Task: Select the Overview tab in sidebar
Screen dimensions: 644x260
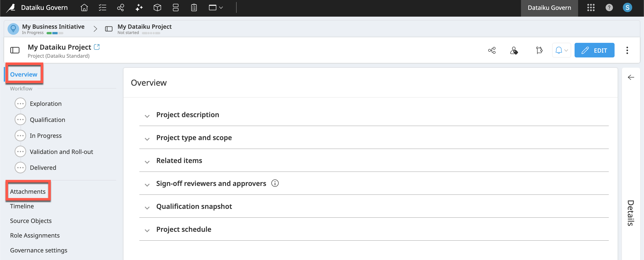Action: (24, 74)
